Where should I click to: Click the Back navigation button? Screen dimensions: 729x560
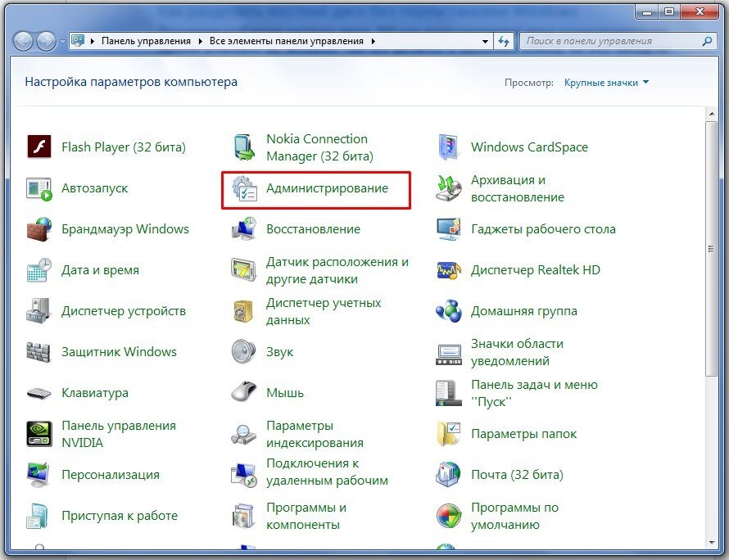click(23, 42)
